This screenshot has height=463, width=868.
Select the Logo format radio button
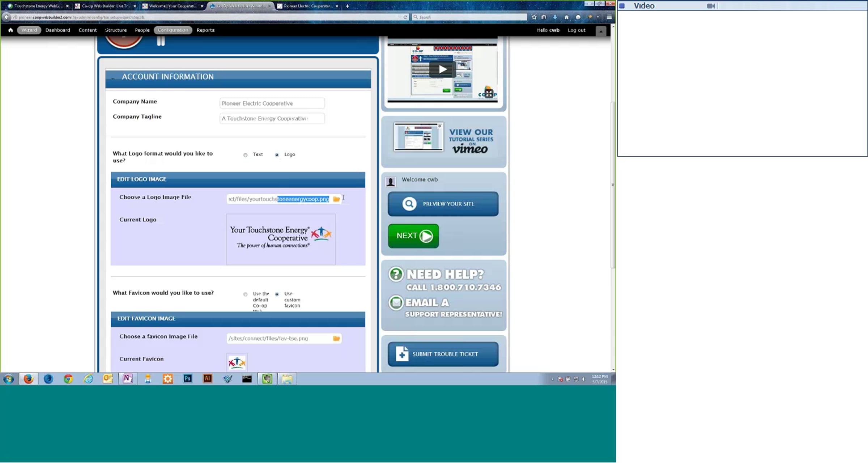(277, 155)
